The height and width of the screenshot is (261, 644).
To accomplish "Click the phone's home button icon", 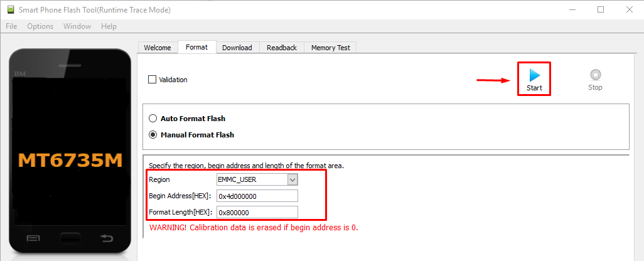I will (x=70, y=238).
